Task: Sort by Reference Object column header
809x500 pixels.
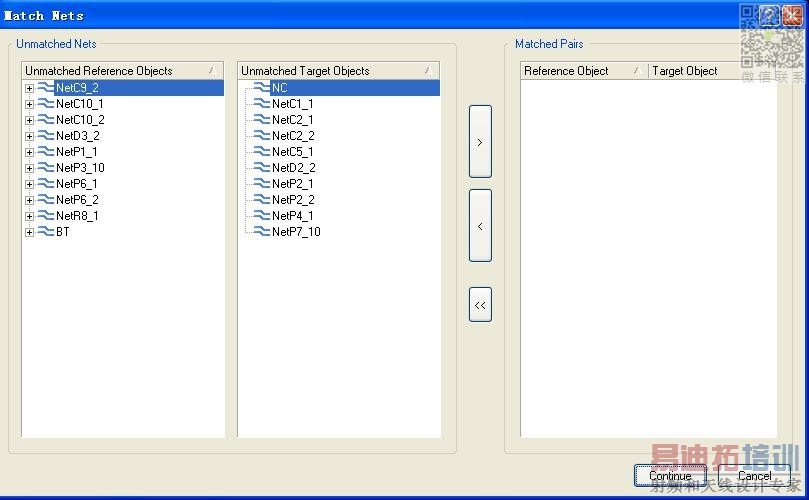Action: coord(584,71)
